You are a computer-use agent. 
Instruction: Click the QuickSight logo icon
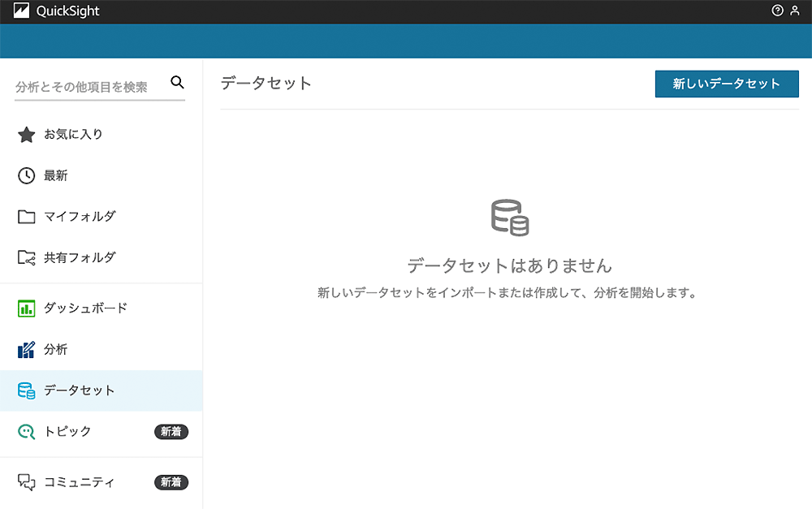21,11
